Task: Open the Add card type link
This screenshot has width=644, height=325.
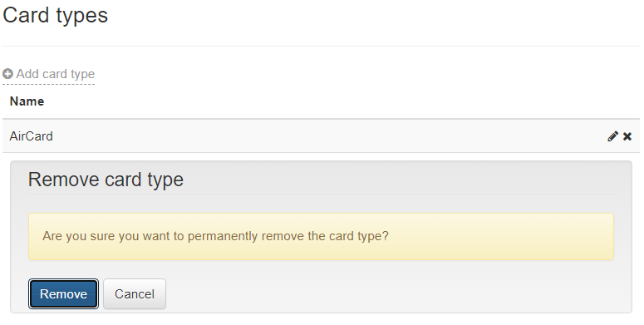Action: (x=48, y=74)
